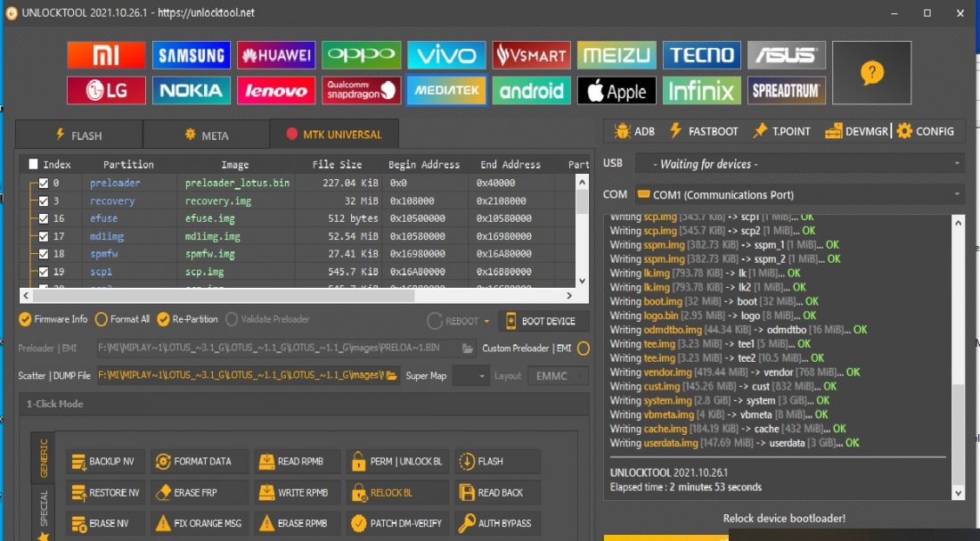The image size is (980, 541).
Task: Click PERM | UNLOCK BL button
Action: pyautogui.click(x=396, y=462)
